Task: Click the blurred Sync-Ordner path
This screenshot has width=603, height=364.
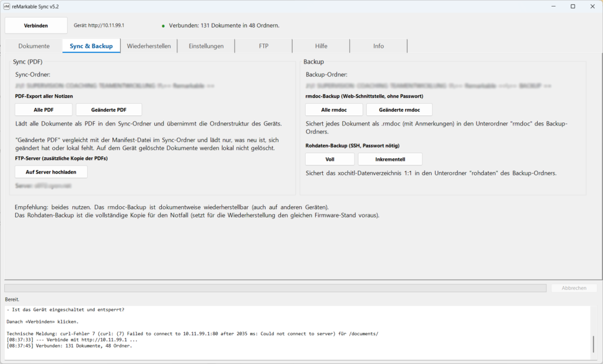Action: tap(115, 85)
